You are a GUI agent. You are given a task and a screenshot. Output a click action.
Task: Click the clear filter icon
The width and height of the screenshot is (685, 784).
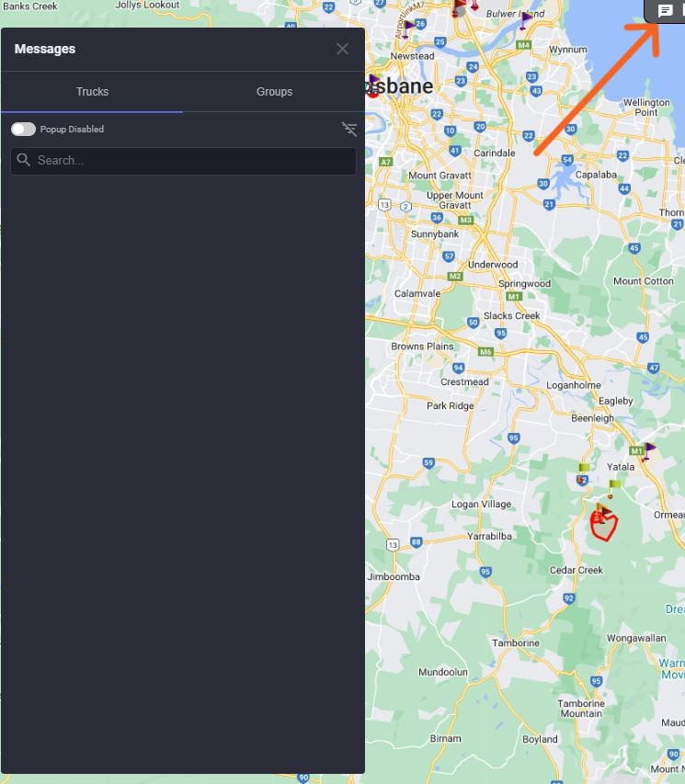(x=348, y=130)
